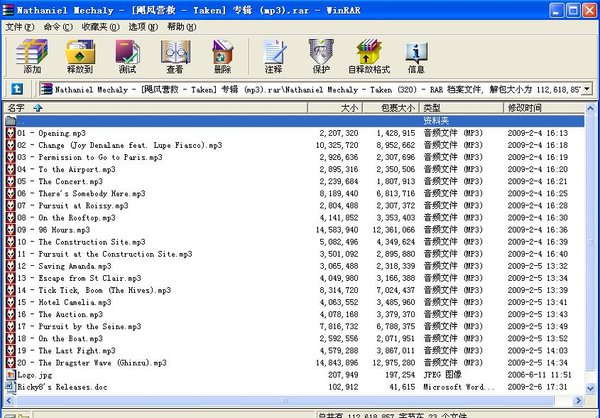Click the vertical scrollbar down arrow
This screenshot has width=600, height=418.
590,389
